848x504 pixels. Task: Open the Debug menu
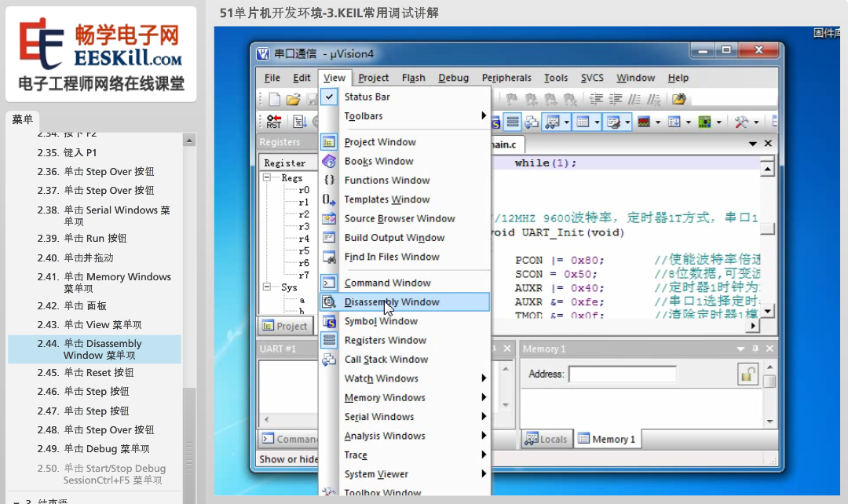pyautogui.click(x=453, y=78)
